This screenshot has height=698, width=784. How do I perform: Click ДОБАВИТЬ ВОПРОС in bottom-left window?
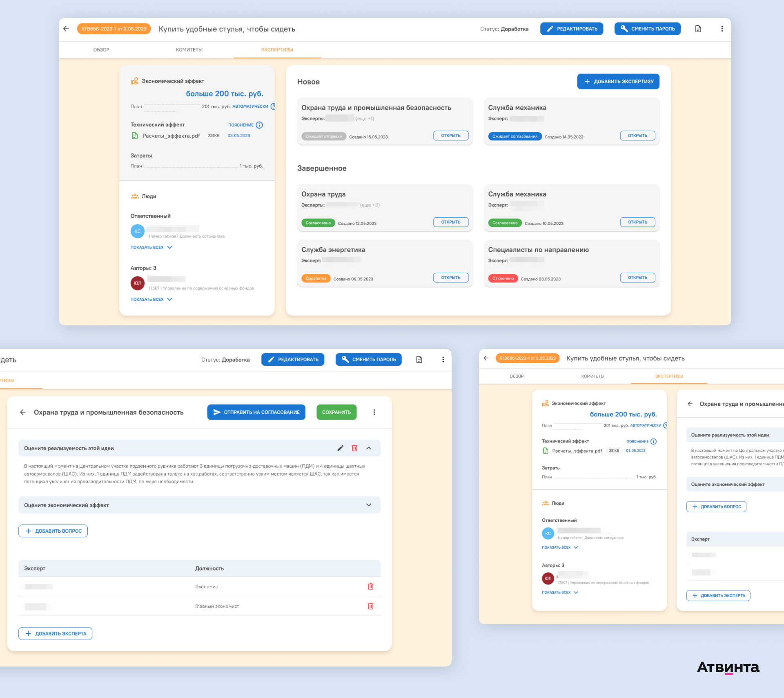tap(53, 531)
